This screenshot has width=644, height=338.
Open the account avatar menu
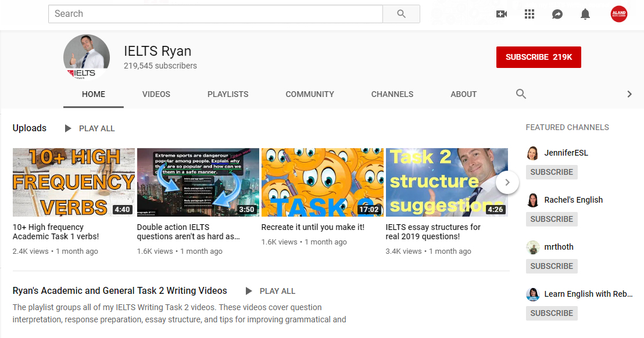tap(619, 14)
